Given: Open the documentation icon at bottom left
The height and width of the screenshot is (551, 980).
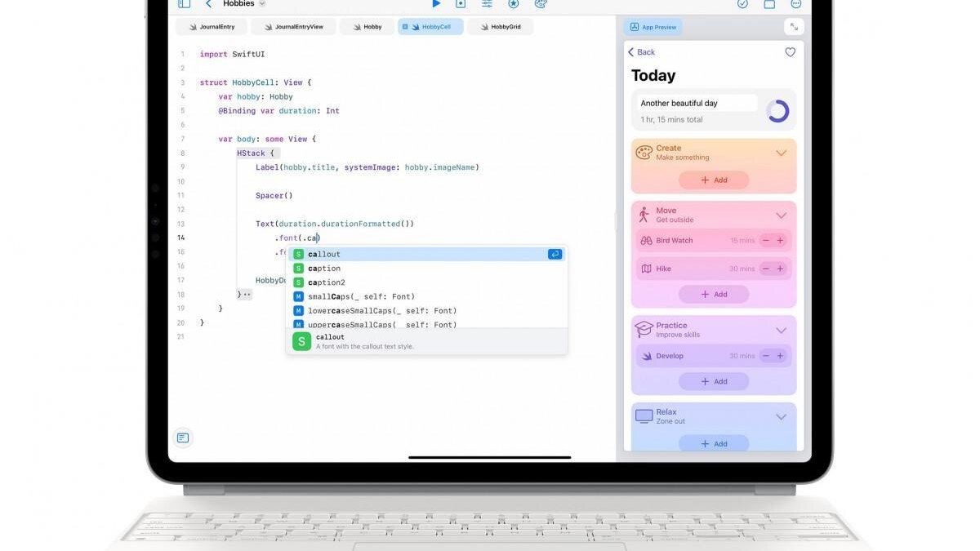Looking at the screenshot, I should pos(183,438).
